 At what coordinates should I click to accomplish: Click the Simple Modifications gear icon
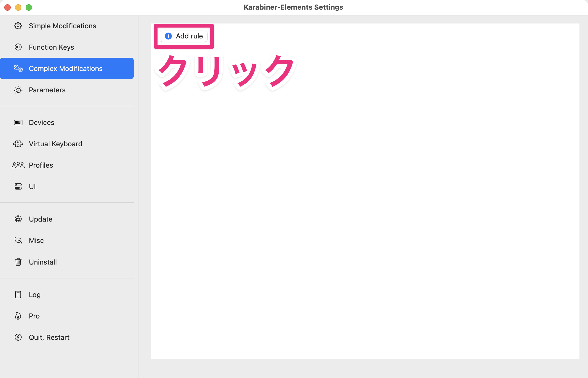(18, 26)
